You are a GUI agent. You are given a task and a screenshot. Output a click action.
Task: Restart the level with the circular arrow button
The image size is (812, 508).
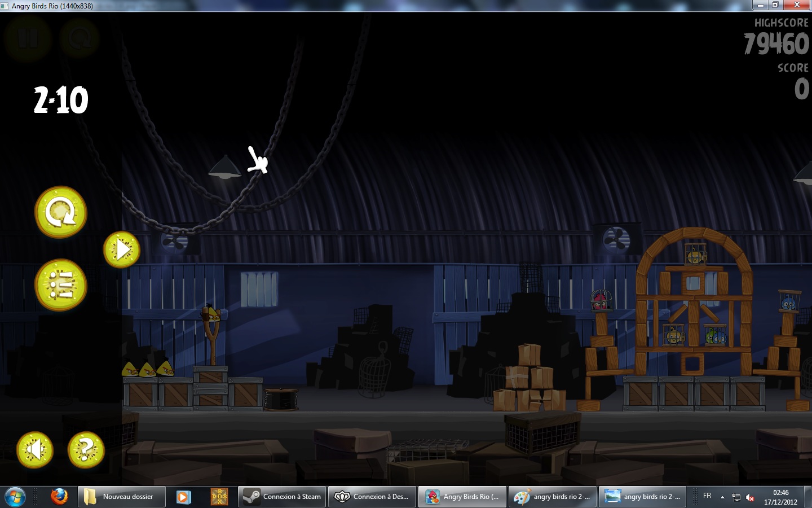(x=61, y=212)
